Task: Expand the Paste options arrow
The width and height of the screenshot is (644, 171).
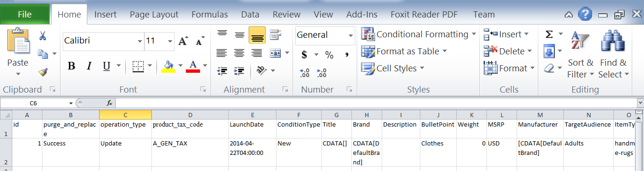Action: [18, 74]
